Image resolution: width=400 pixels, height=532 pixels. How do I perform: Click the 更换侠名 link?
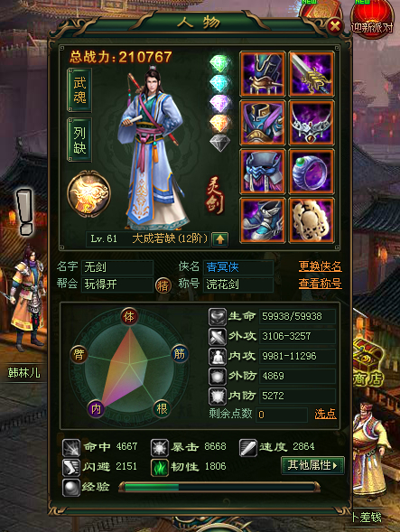point(320,266)
